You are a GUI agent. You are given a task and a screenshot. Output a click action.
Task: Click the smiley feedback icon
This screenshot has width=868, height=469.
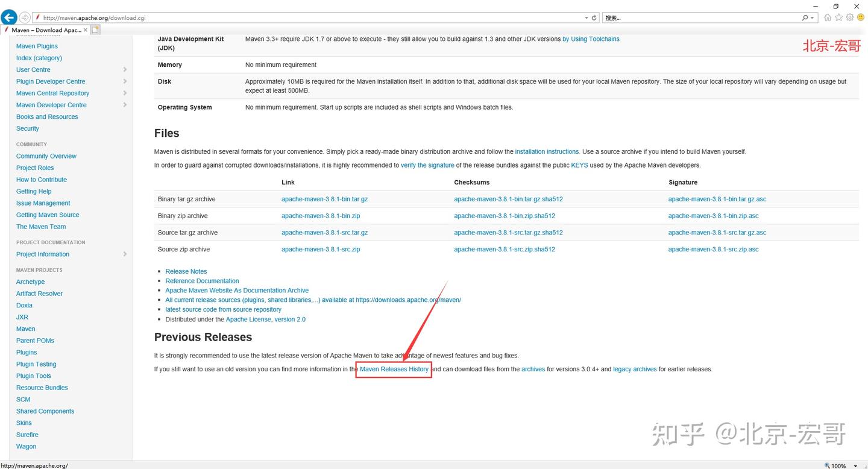tap(861, 17)
